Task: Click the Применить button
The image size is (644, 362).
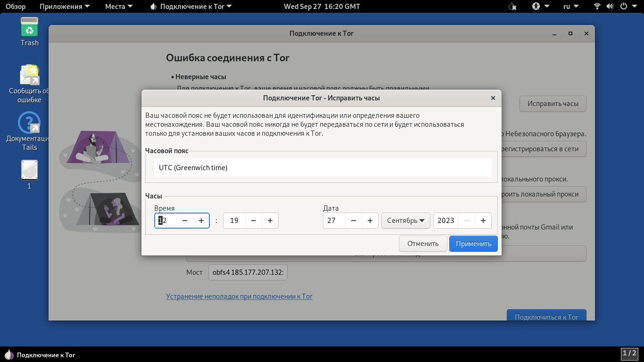Action: pos(473,244)
